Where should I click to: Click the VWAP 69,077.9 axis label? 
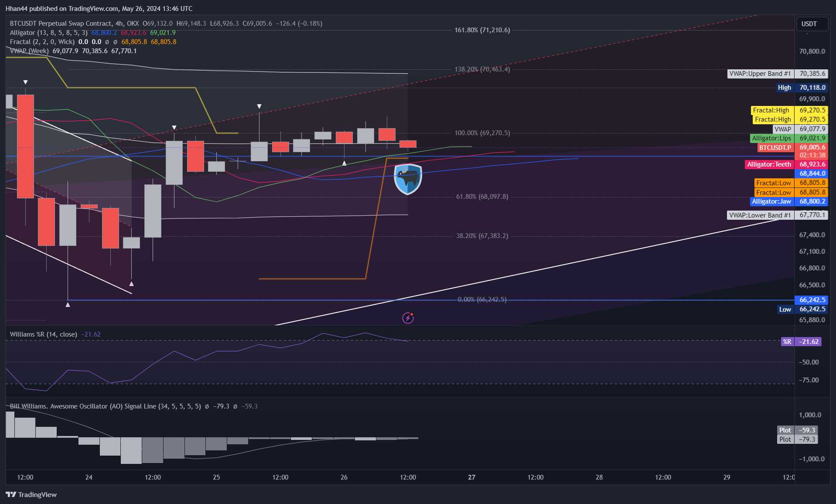tap(800, 129)
